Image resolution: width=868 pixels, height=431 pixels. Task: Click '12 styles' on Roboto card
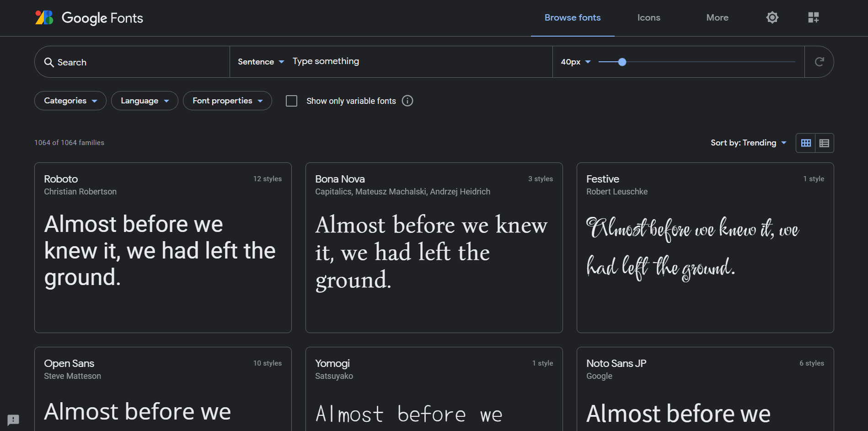coord(268,179)
